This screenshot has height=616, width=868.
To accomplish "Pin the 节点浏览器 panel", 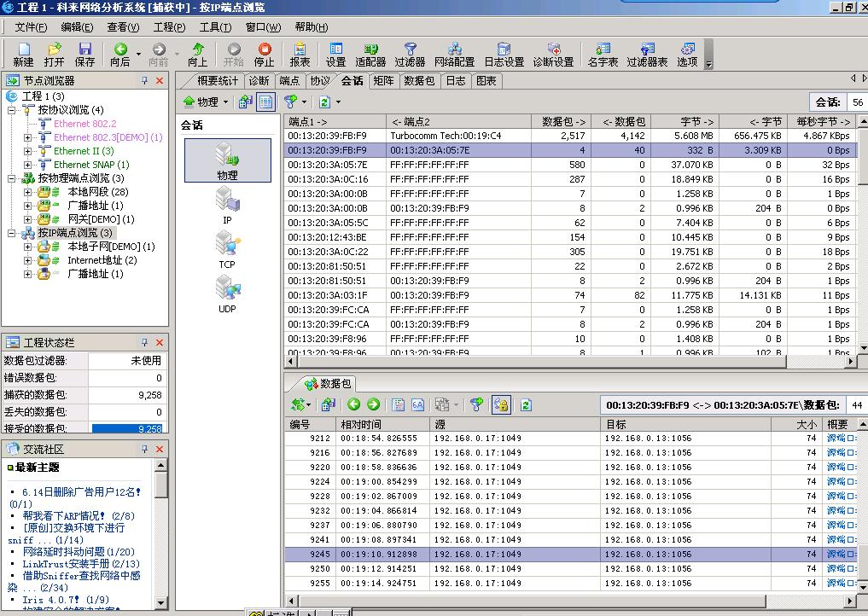I will (x=144, y=80).
